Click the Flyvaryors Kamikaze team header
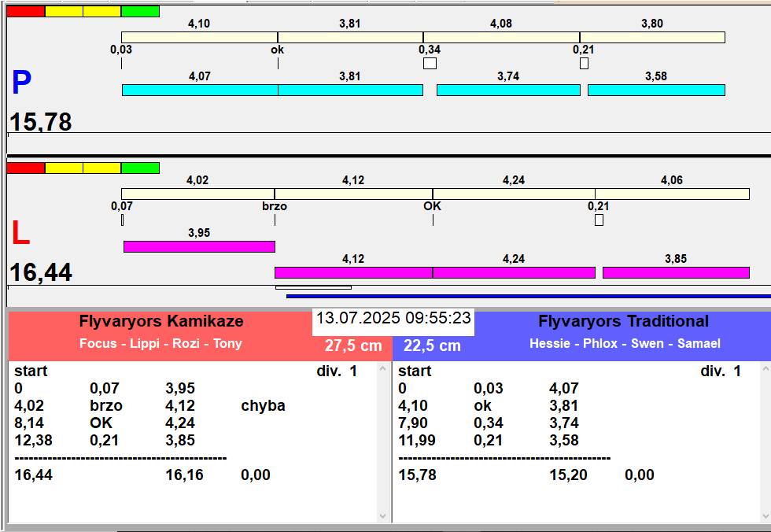The width and height of the screenshot is (771, 532). tap(161, 321)
